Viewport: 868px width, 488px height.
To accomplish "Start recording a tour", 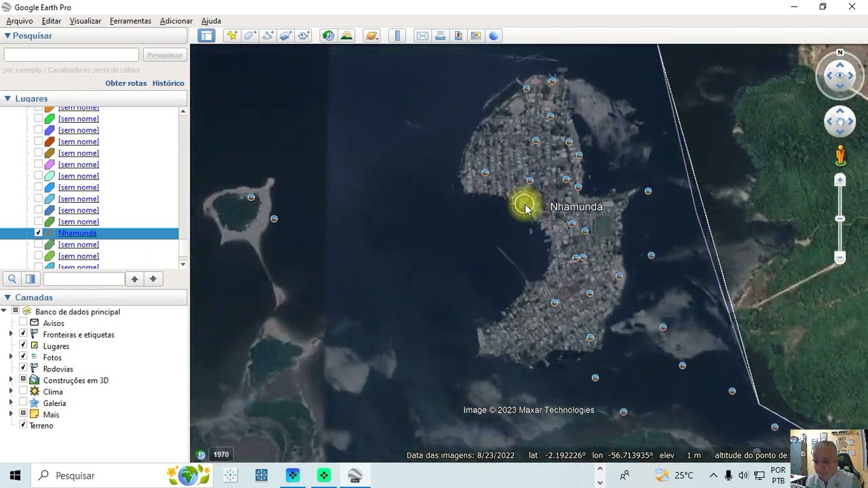I will 303,36.
